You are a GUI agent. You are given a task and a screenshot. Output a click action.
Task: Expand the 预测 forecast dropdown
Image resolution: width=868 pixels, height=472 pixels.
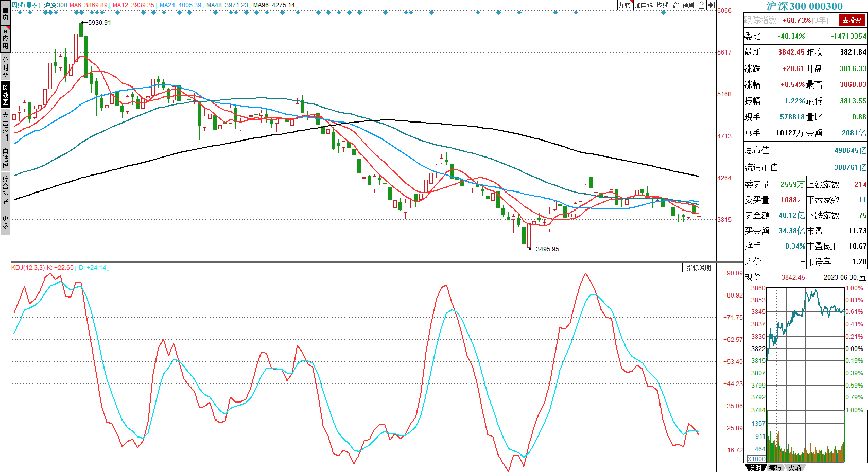click(688, 5)
